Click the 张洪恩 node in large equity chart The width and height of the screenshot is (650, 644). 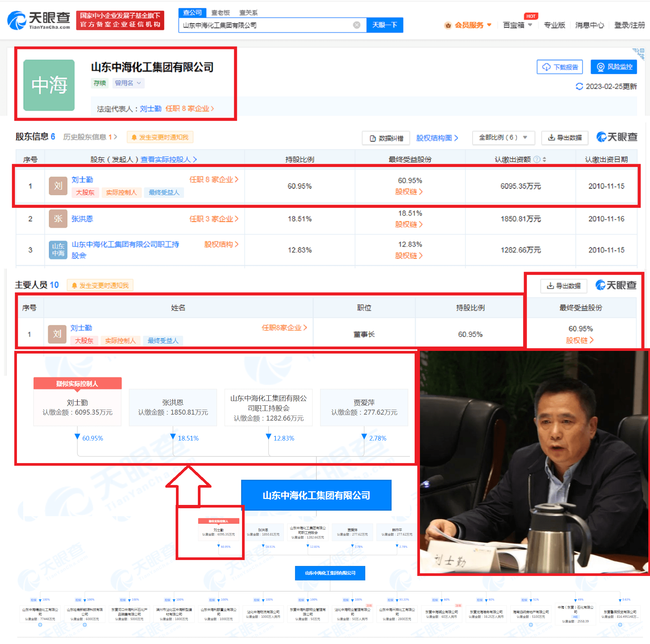(173, 407)
